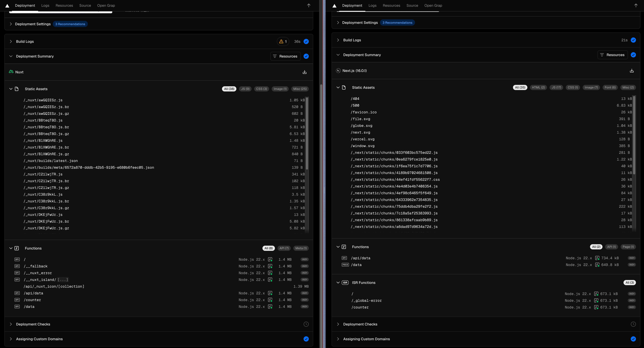Click the clock icon in left Deployment Checks
Screen dimensions: 644x348
pos(306,324)
